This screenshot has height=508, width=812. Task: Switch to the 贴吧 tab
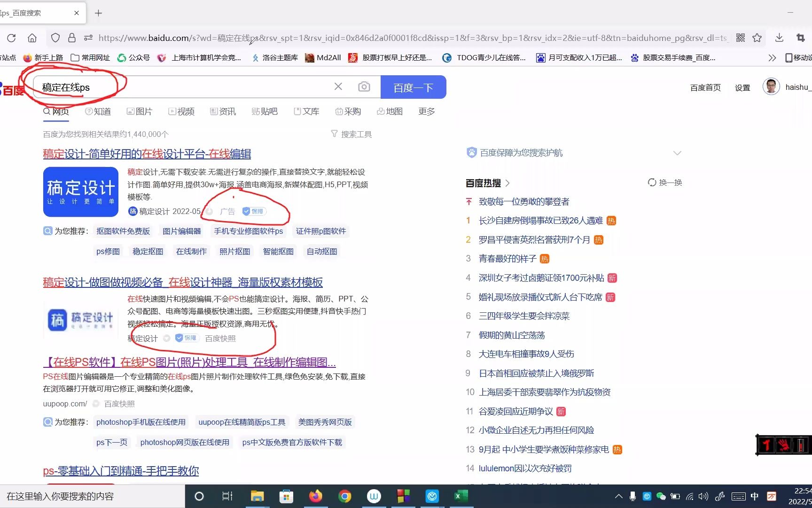click(265, 111)
